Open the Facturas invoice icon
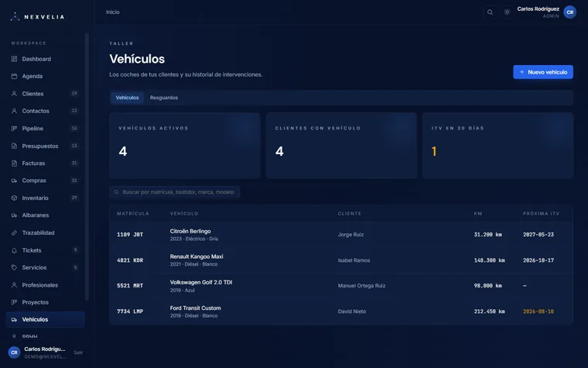 point(14,163)
